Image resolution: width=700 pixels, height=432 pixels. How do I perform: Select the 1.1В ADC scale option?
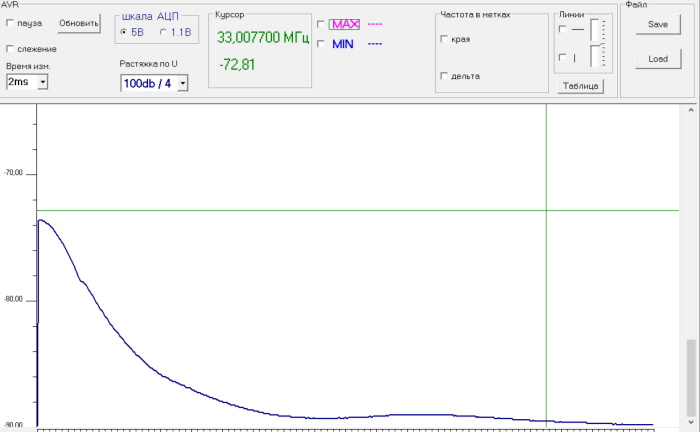(x=163, y=33)
